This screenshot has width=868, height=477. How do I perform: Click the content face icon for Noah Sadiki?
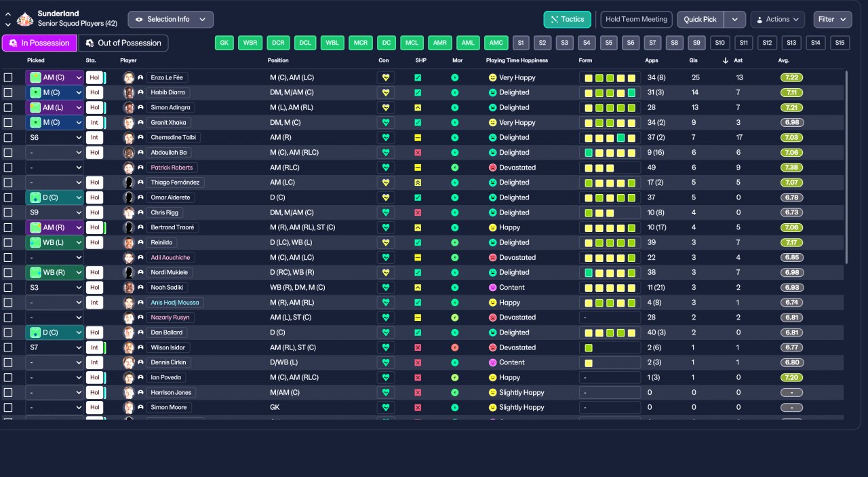[492, 288]
